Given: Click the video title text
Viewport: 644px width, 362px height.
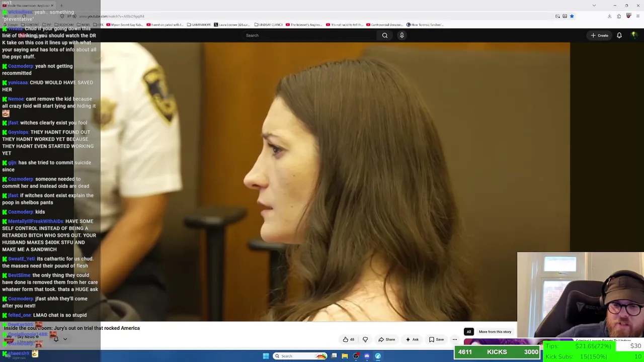Looking at the screenshot, I should tap(72, 328).
